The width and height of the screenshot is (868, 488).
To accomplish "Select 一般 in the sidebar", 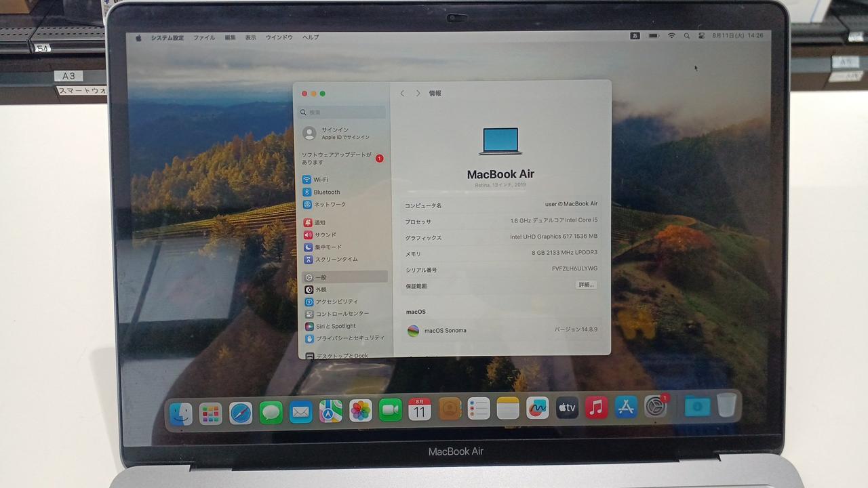I will (345, 277).
